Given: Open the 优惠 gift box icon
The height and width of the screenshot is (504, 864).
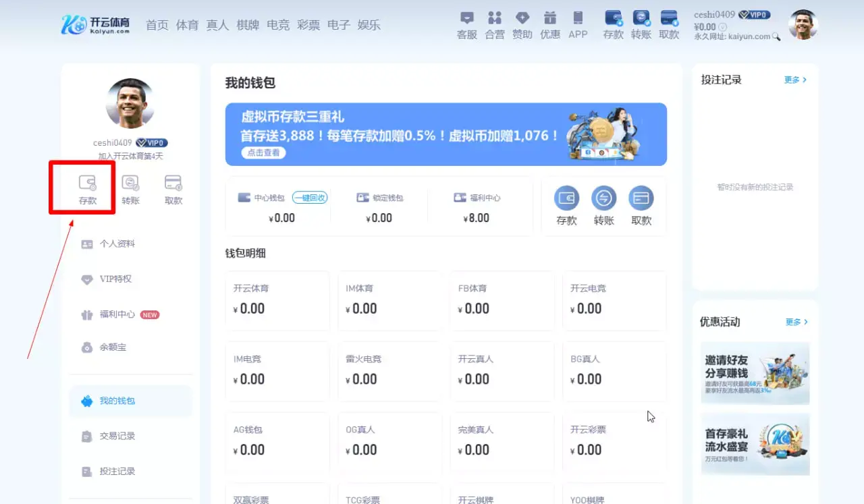Looking at the screenshot, I should (550, 18).
